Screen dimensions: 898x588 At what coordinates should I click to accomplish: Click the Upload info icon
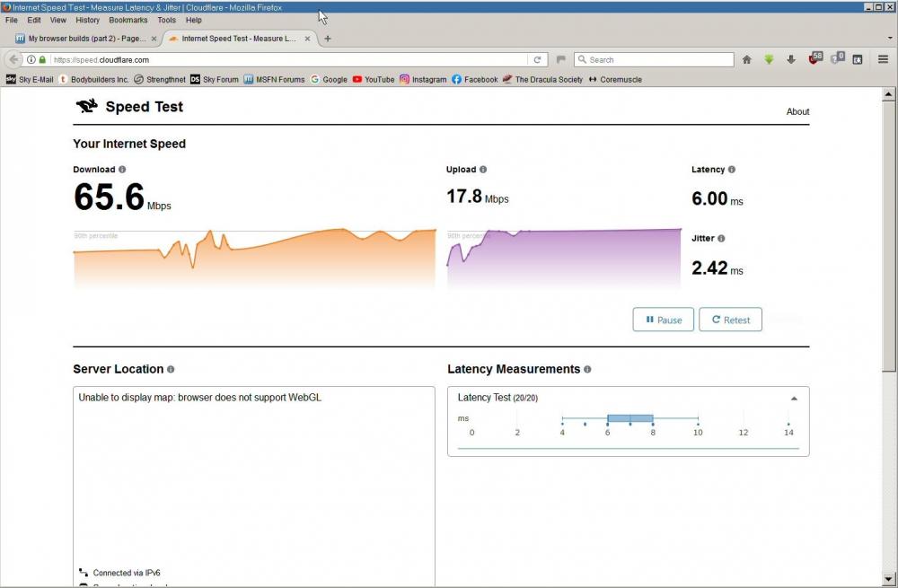click(x=483, y=170)
